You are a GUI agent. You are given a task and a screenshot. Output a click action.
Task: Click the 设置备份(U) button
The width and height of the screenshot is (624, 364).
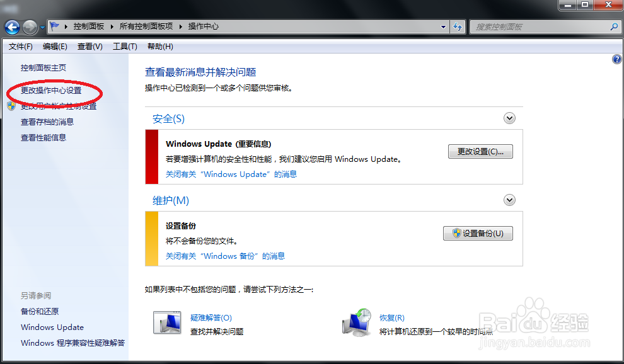478,234
